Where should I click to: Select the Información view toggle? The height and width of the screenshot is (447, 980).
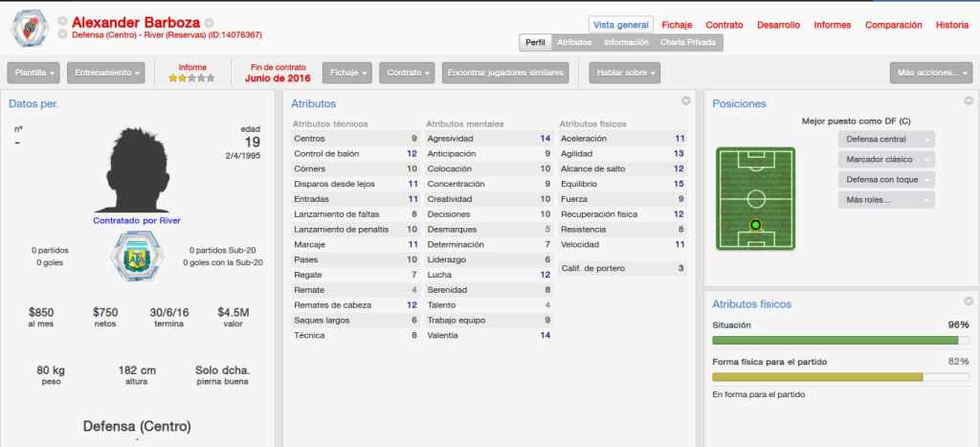click(x=626, y=42)
